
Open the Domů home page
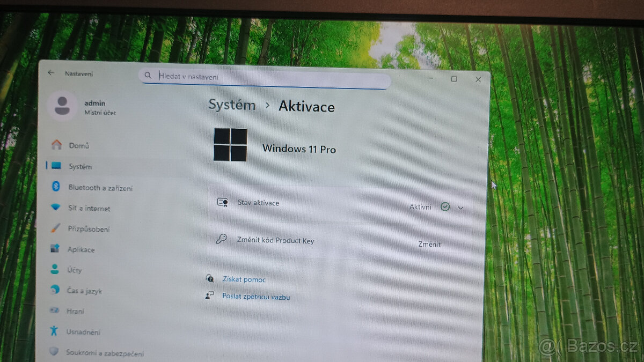click(78, 145)
